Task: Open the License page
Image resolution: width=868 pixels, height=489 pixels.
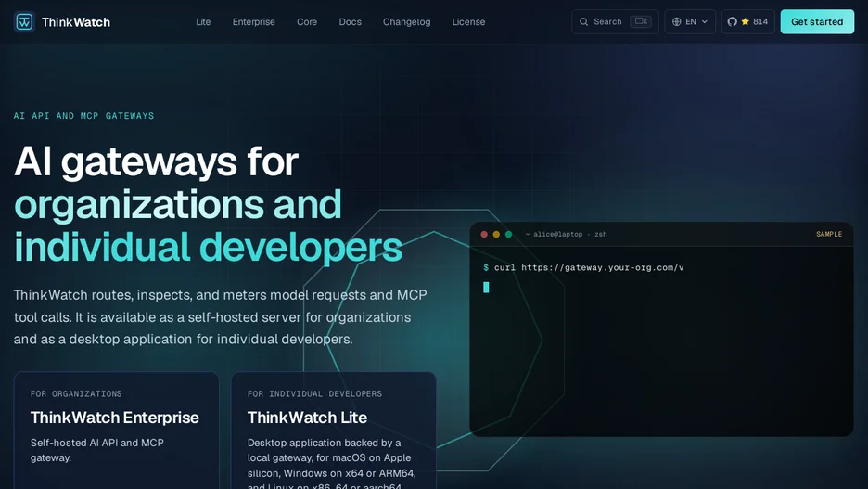Action: tap(468, 22)
